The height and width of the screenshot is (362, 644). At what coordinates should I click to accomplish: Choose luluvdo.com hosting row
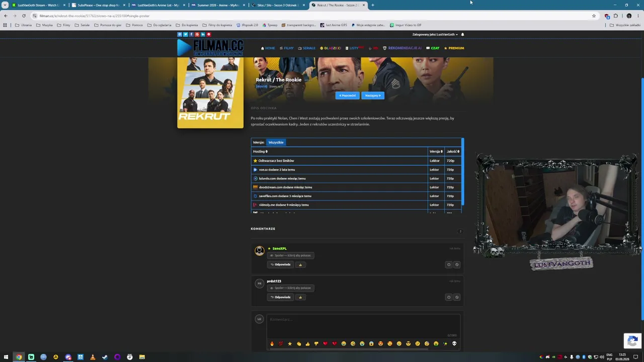[x=356, y=178]
